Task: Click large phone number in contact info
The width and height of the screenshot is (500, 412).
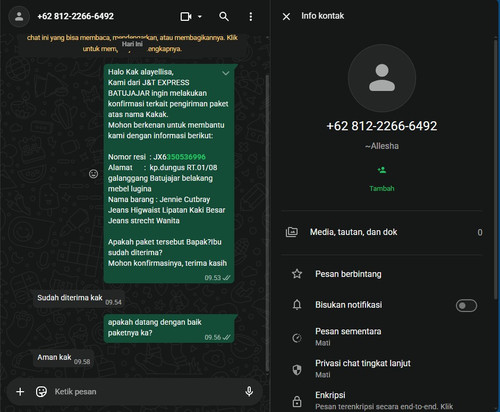Action: (382, 126)
